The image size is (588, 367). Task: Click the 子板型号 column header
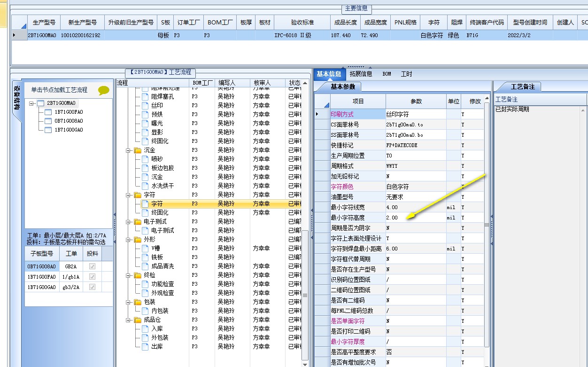42,253
